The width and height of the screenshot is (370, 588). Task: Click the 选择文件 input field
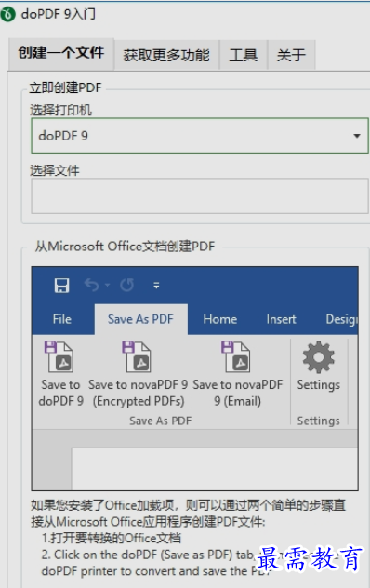[200, 196]
